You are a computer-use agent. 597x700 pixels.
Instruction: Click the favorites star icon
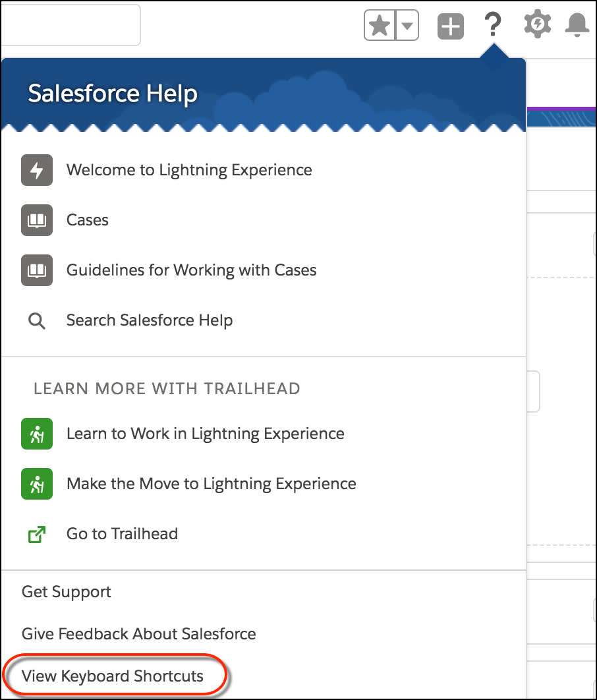380,24
